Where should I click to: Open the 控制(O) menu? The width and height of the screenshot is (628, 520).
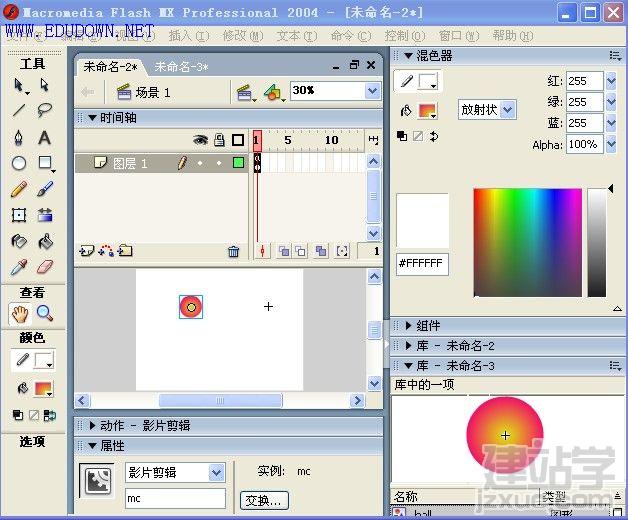click(x=405, y=36)
